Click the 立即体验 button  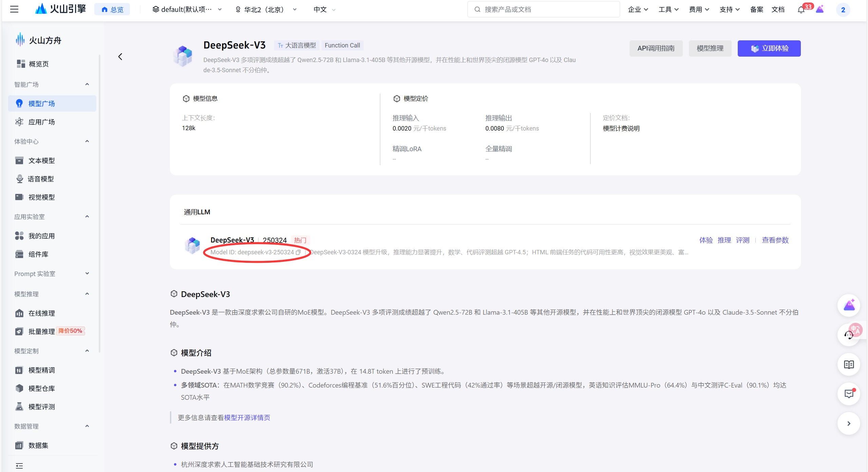769,48
